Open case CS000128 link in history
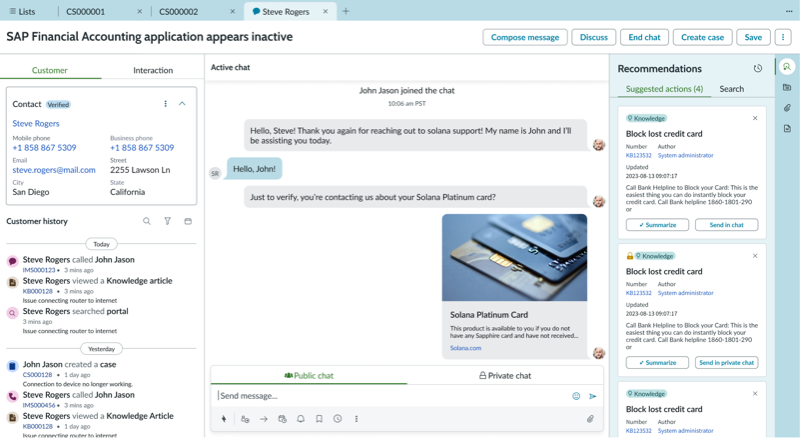 click(37, 375)
